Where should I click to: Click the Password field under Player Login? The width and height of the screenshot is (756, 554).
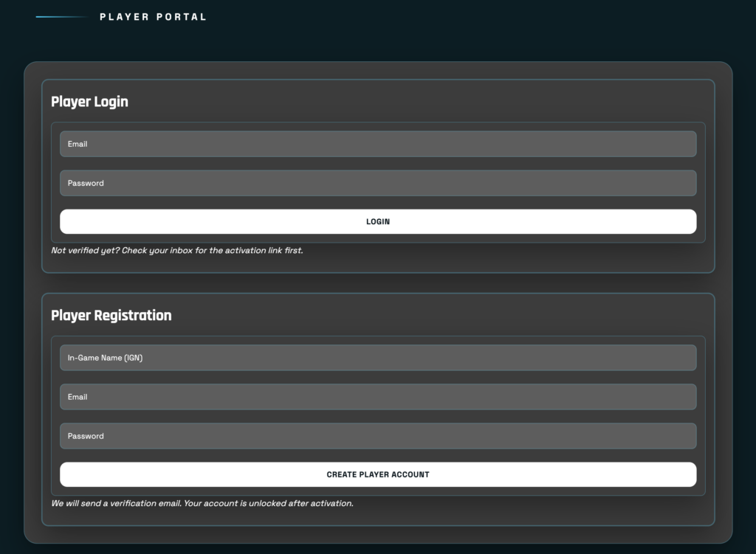click(378, 183)
